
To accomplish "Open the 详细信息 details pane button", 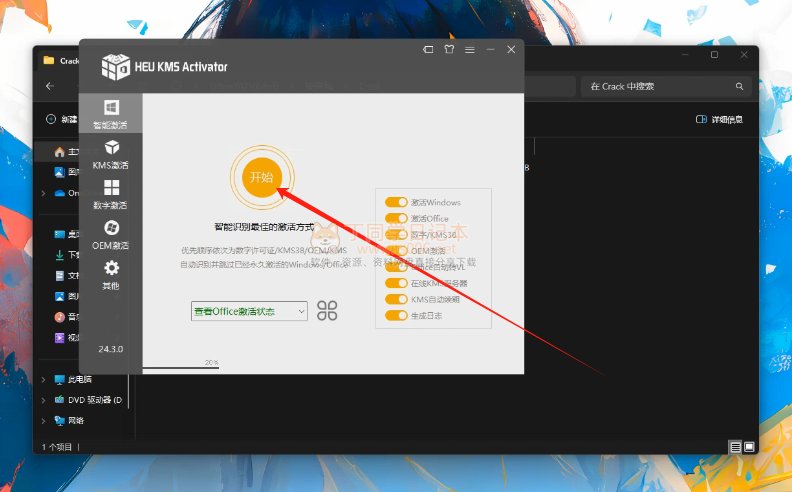I will click(719, 119).
